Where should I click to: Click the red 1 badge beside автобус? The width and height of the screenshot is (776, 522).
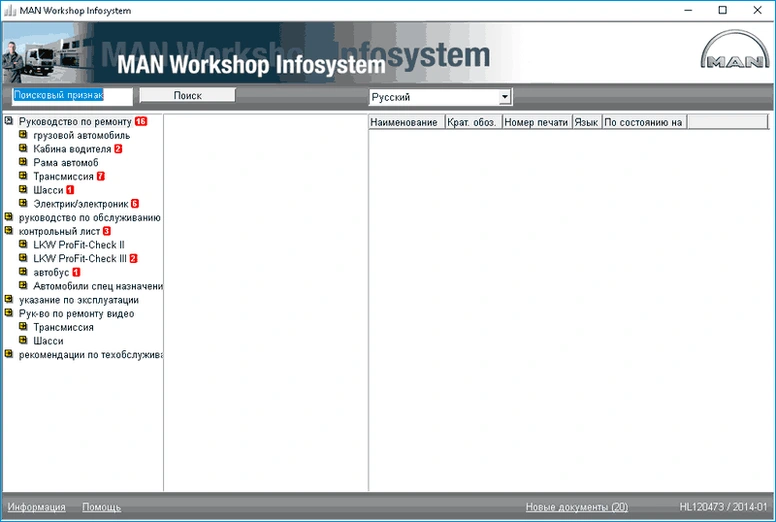76,272
